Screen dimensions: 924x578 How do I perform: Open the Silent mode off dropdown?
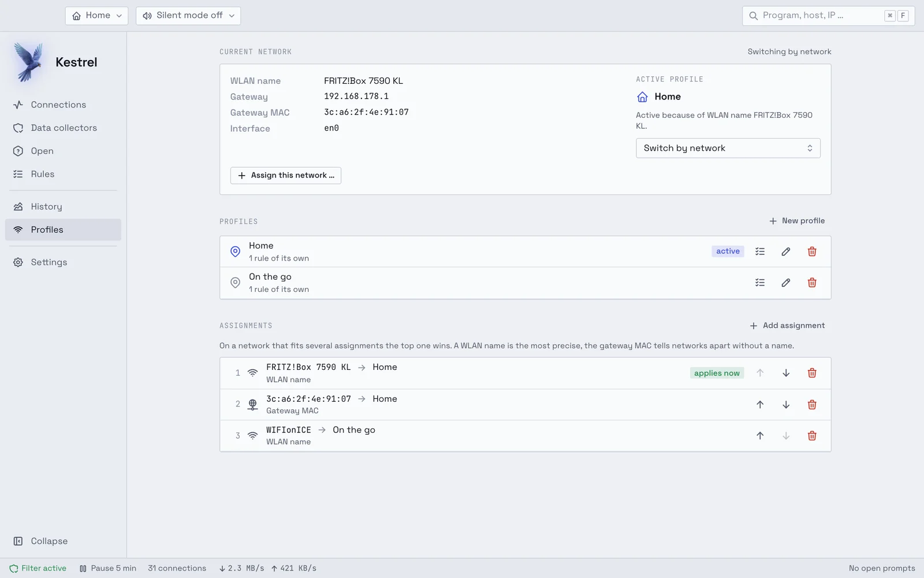pos(188,16)
